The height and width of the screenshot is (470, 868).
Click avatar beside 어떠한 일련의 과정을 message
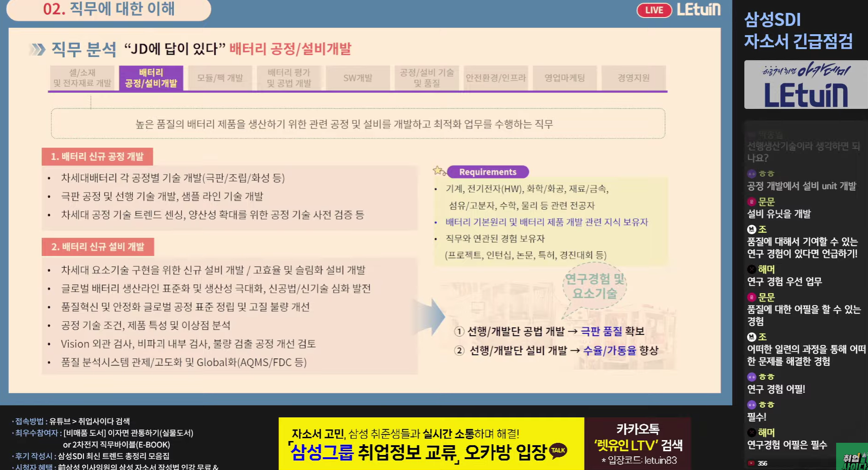coord(752,337)
